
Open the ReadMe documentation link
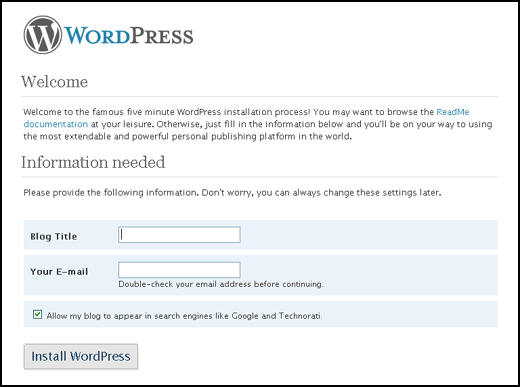(452, 112)
